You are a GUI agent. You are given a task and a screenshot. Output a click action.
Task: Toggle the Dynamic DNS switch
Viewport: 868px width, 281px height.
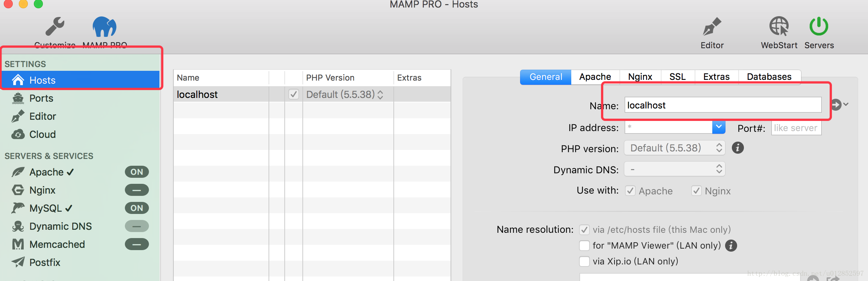click(x=137, y=226)
